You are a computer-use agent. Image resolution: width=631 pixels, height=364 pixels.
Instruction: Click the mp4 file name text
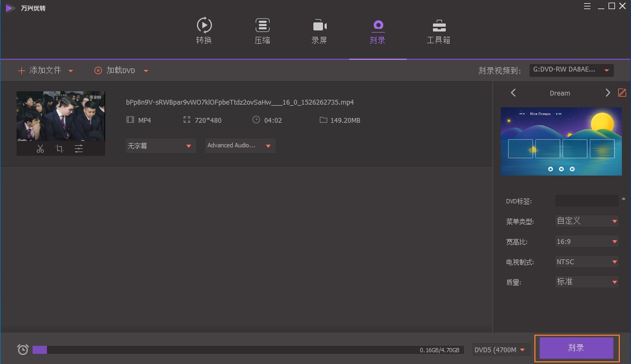[240, 102]
